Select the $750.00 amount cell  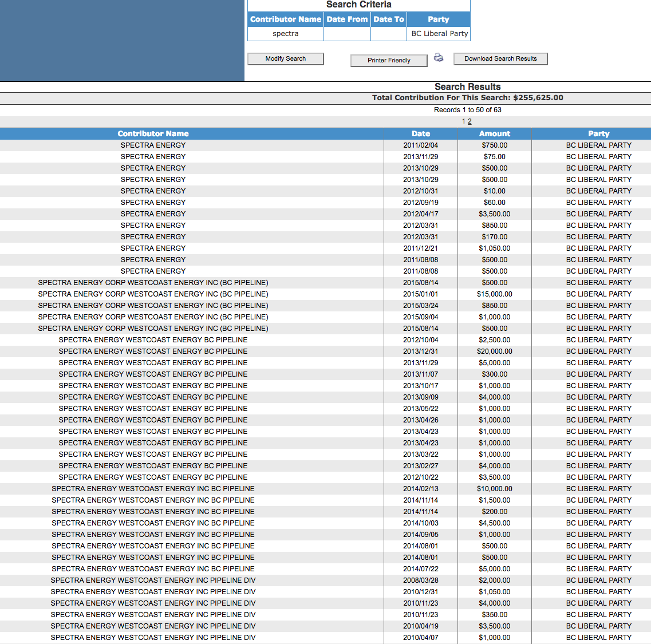(495, 145)
